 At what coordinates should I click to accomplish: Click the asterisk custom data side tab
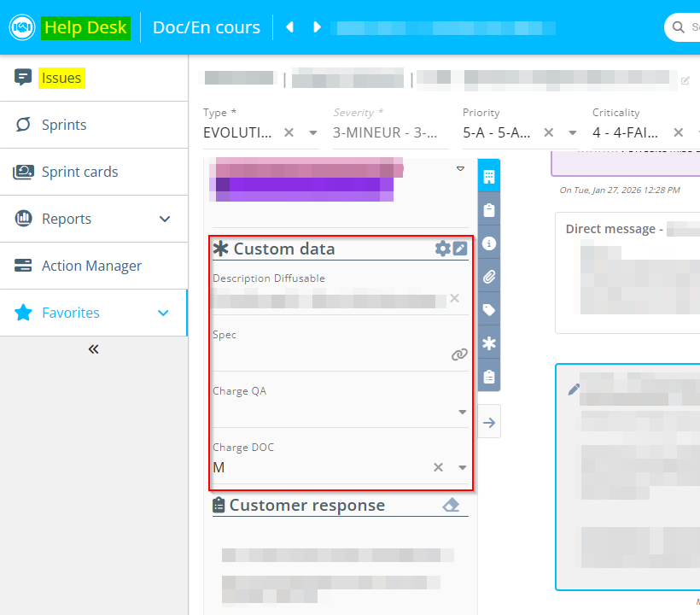(x=489, y=343)
